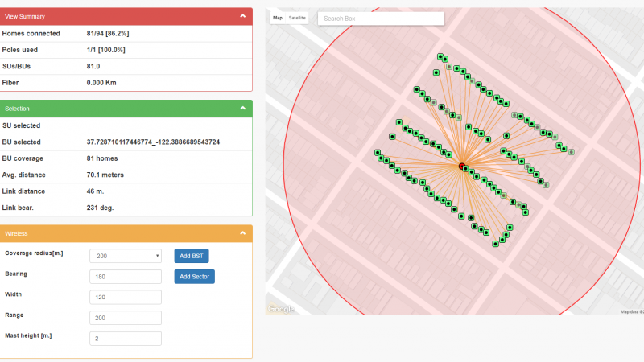
Task: Select the topmost green home marker
Action: coord(440,57)
